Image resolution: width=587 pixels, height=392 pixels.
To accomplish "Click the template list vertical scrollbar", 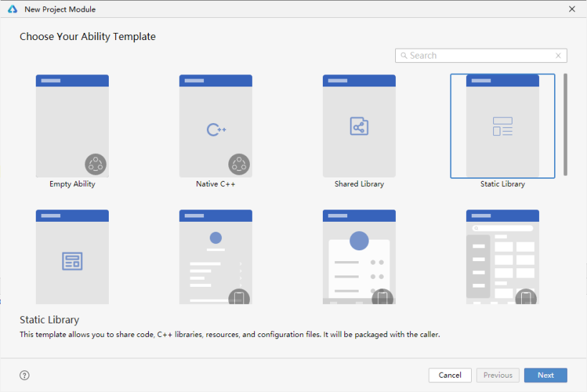I will tap(566, 124).
